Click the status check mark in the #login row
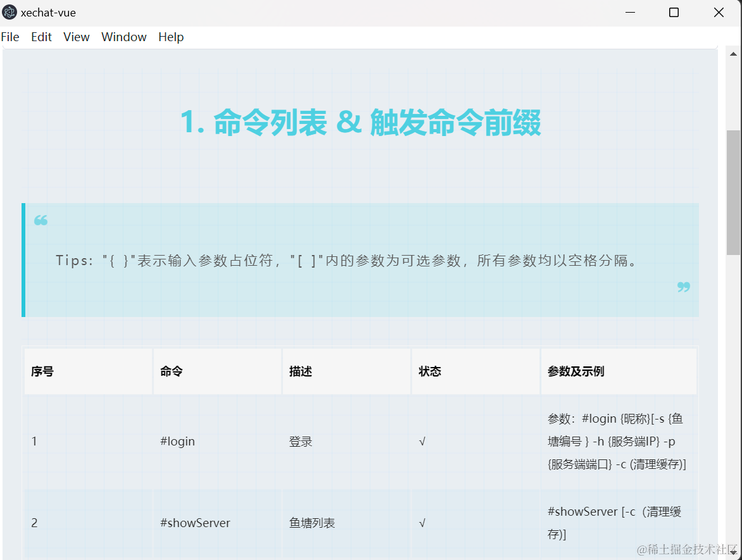Image resolution: width=742 pixels, height=560 pixels. click(422, 441)
